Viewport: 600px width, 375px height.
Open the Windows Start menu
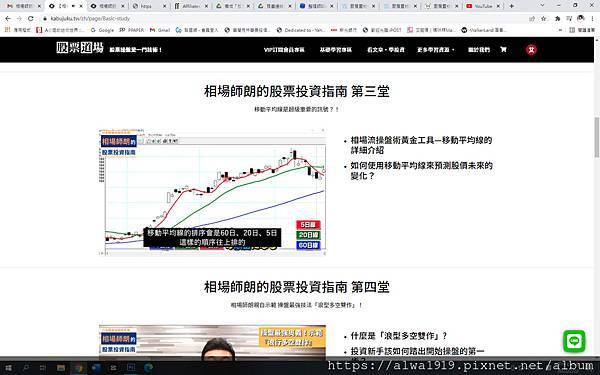8,368
